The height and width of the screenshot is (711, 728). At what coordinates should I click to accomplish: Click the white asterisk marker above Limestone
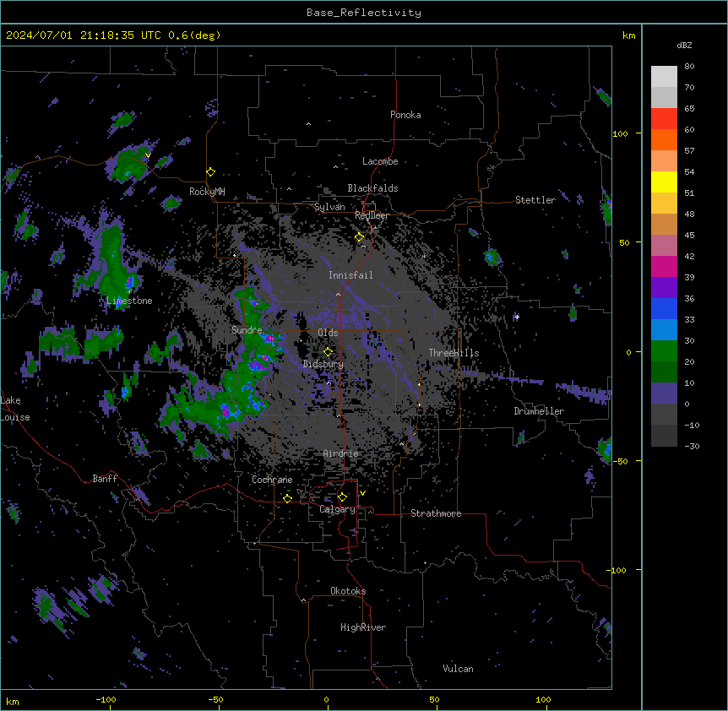point(130,291)
